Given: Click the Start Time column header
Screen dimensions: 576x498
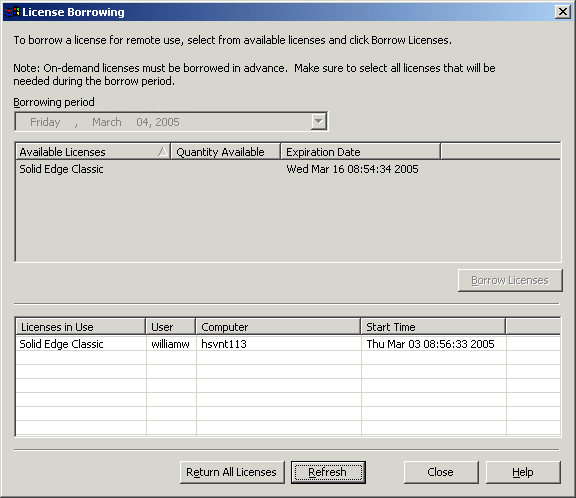Looking at the screenshot, I should (433, 326).
